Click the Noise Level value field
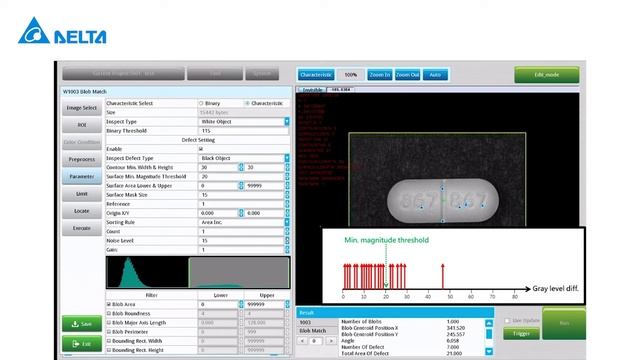 click(x=241, y=240)
